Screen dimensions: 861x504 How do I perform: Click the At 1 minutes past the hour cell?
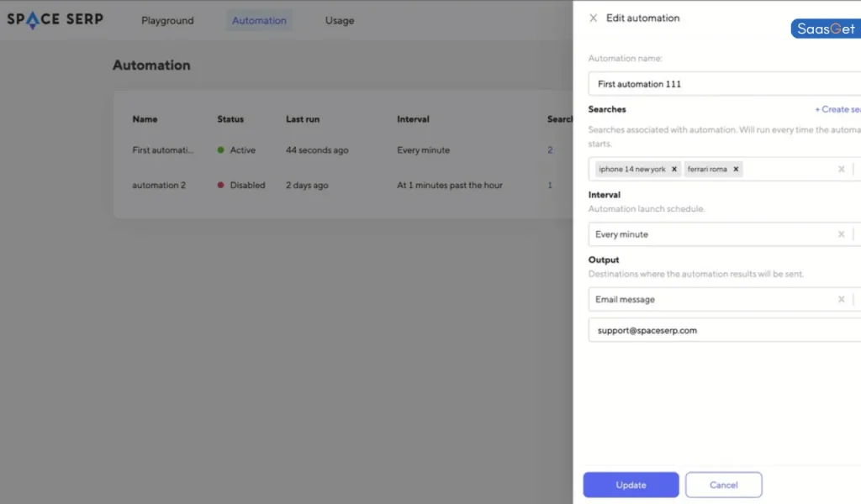[x=450, y=185]
